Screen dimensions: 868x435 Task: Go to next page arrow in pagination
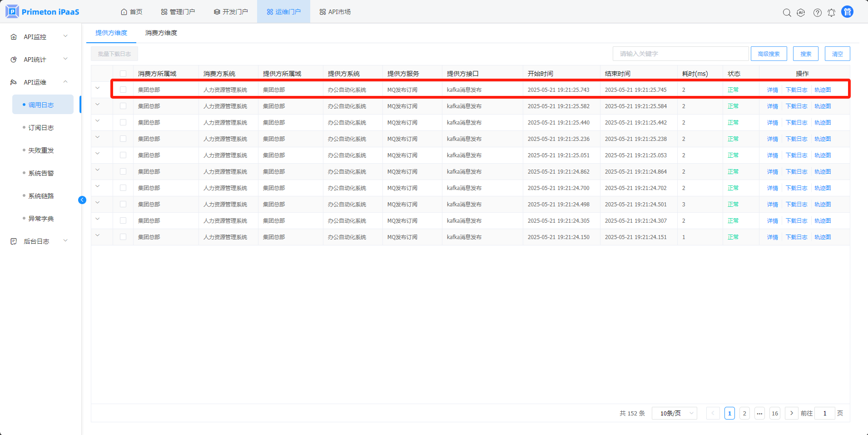tap(791, 413)
